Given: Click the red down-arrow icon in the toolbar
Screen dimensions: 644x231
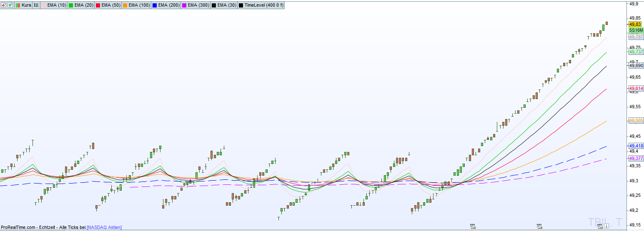Looking at the screenshot, I should 4,5.
